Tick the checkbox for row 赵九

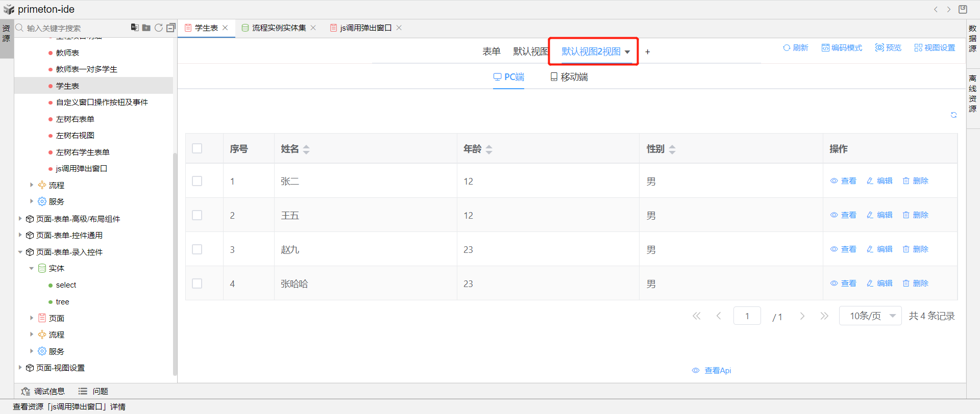pyautogui.click(x=197, y=249)
